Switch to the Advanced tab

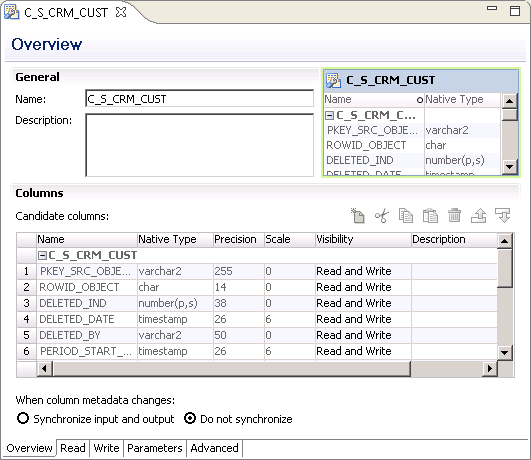[214, 448]
